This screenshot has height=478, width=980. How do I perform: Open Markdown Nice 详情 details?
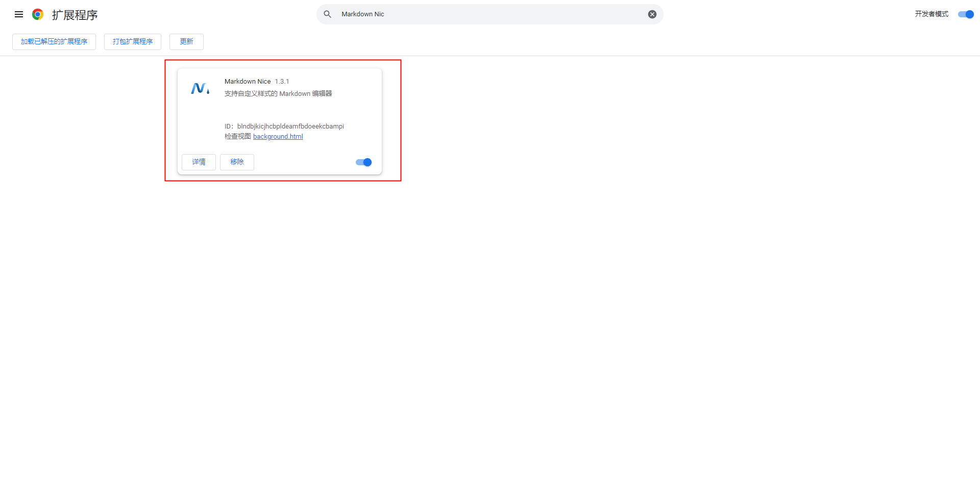click(199, 162)
